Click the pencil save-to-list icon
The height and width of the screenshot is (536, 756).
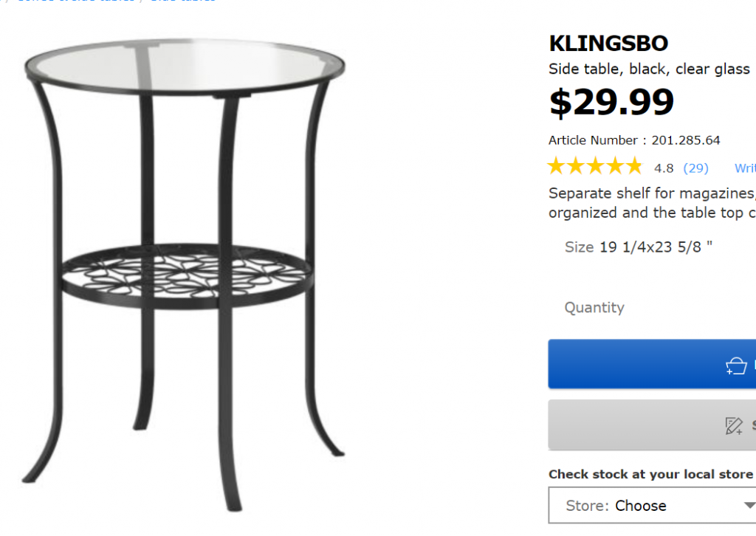click(x=734, y=425)
